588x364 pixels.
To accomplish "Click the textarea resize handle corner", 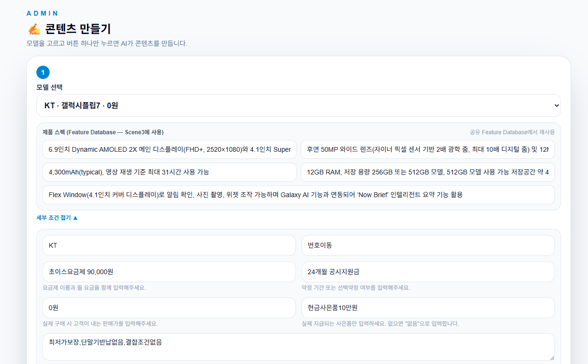I will tap(551, 357).
